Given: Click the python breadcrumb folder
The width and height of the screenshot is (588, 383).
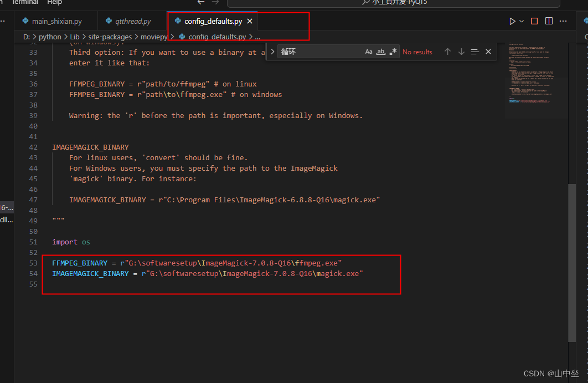Looking at the screenshot, I should point(50,37).
